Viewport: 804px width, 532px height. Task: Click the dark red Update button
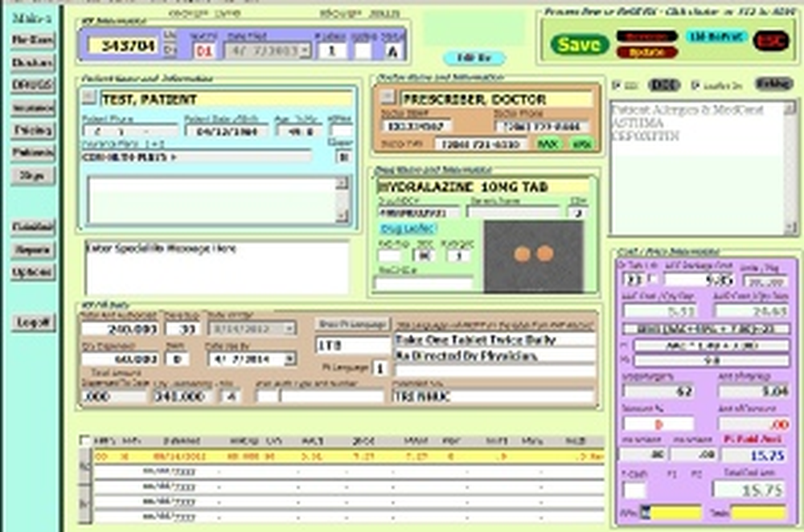[x=647, y=51]
